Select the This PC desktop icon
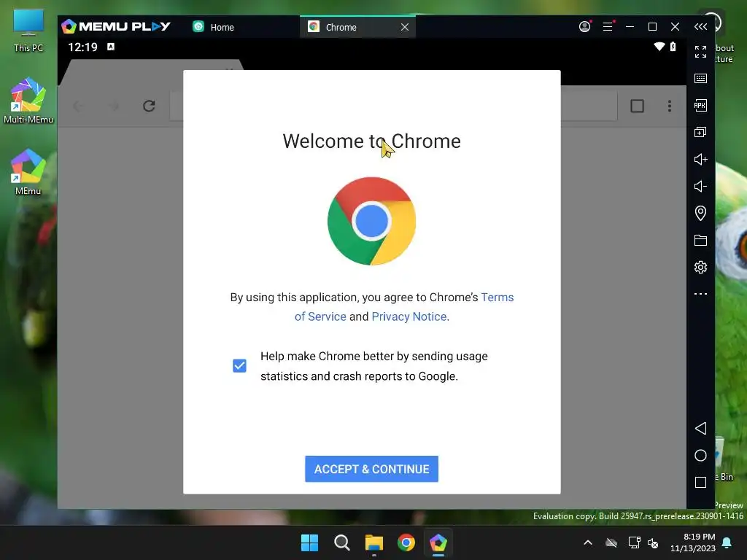Viewport: 747px width, 560px height. point(28,31)
